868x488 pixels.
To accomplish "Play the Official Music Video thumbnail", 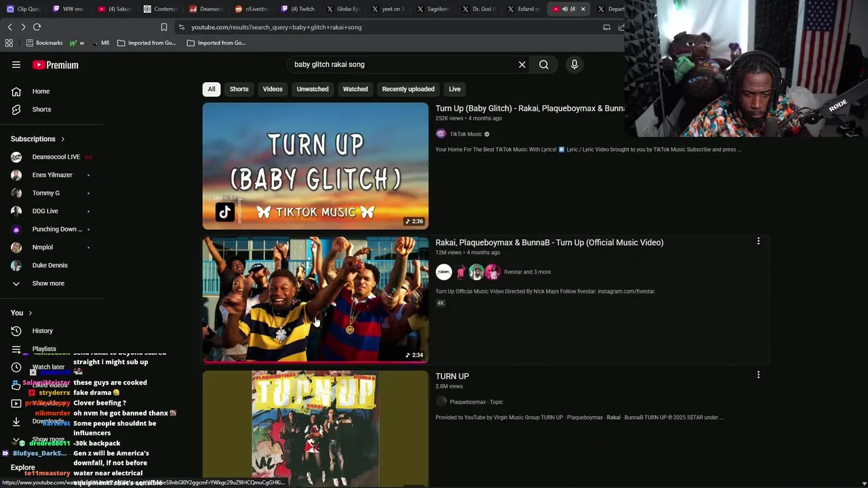I will coord(315,300).
